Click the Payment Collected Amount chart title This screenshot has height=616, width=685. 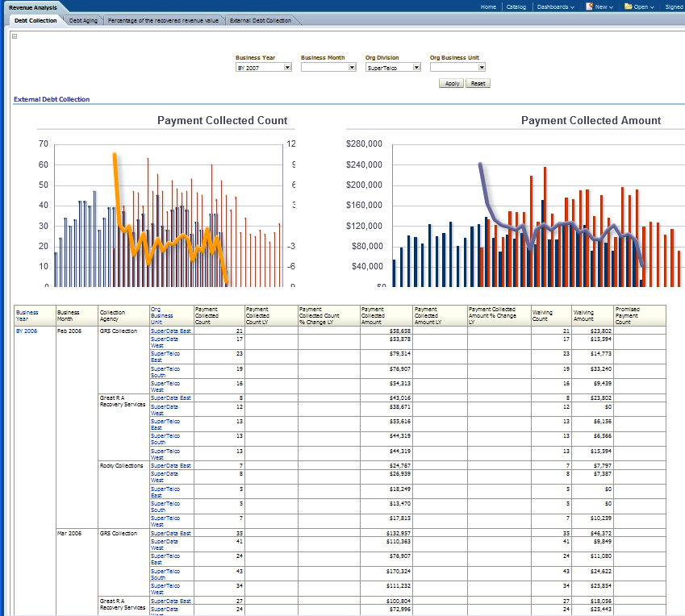pyautogui.click(x=591, y=120)
